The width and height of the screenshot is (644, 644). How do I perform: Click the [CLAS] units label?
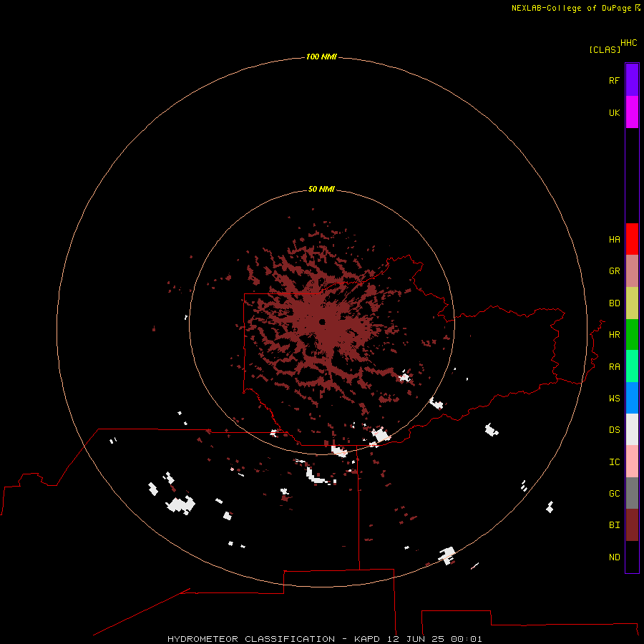coord(605,50)
